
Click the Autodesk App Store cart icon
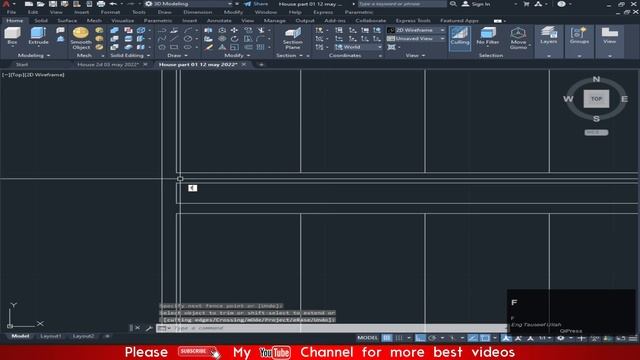point(526,4)
